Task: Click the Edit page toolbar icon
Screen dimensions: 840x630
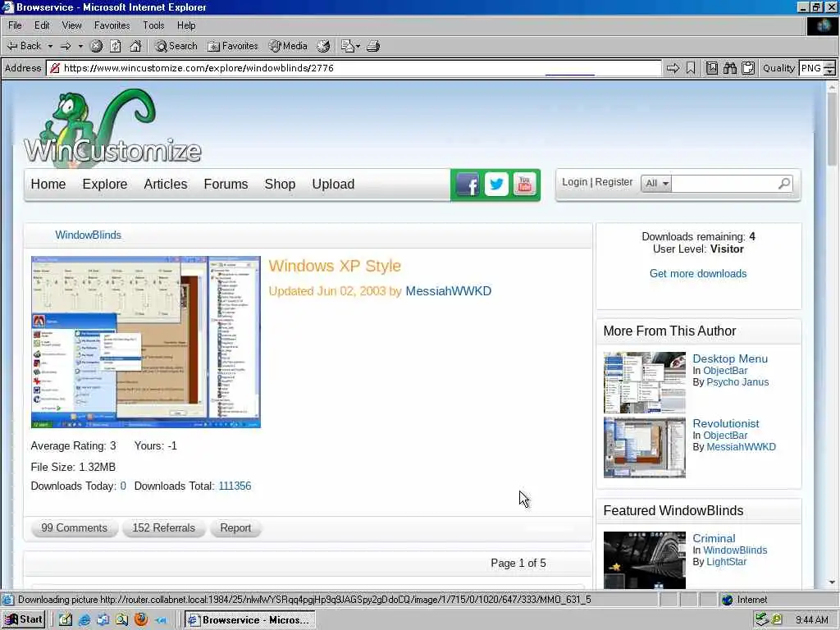Action: [347, 46]
